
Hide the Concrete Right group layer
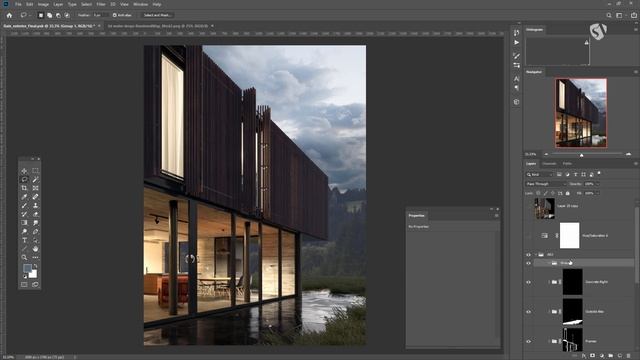click(x=529, y=282)
